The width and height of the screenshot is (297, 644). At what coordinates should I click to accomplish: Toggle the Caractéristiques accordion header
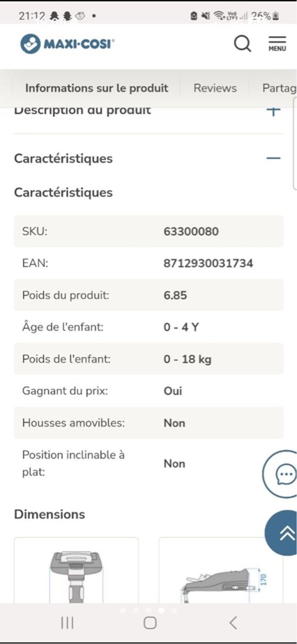coord(64,158)
